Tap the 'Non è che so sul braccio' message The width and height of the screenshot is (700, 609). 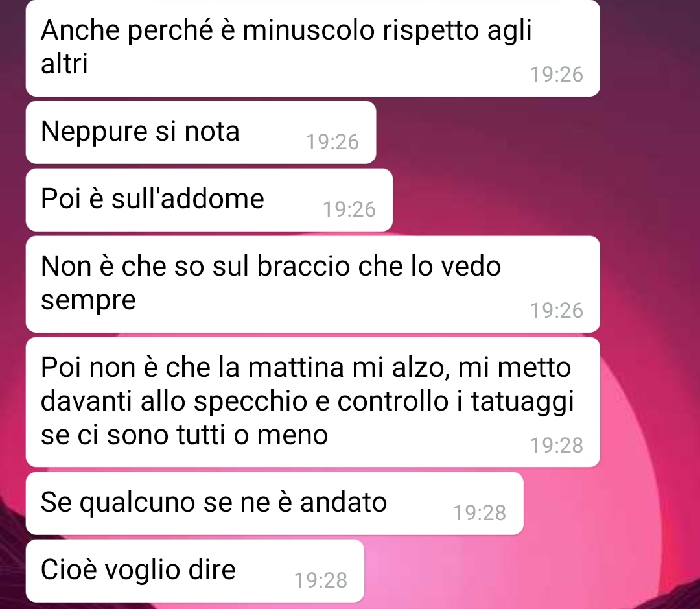point(312,284)
